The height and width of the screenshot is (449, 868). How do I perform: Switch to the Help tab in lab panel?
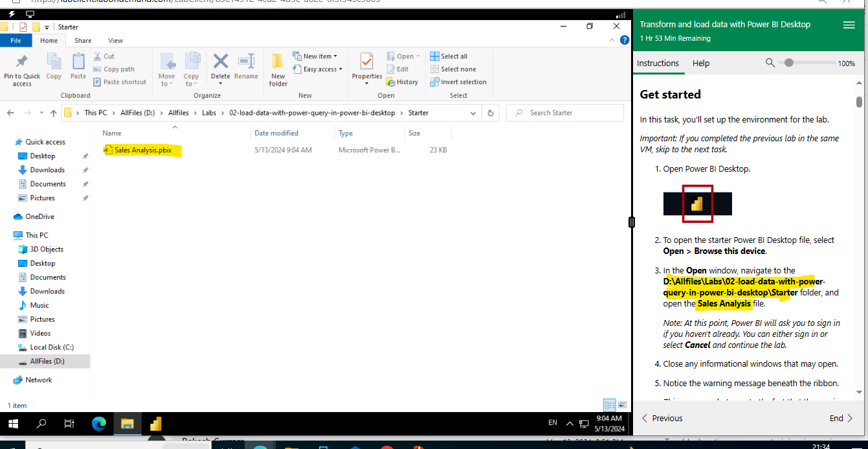click(x=701, y=63)
